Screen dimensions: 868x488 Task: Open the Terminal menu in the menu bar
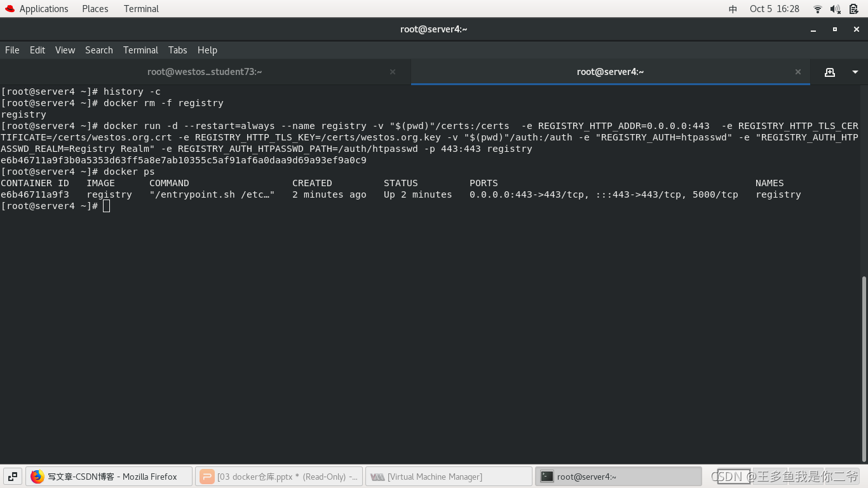pos(140,50)
